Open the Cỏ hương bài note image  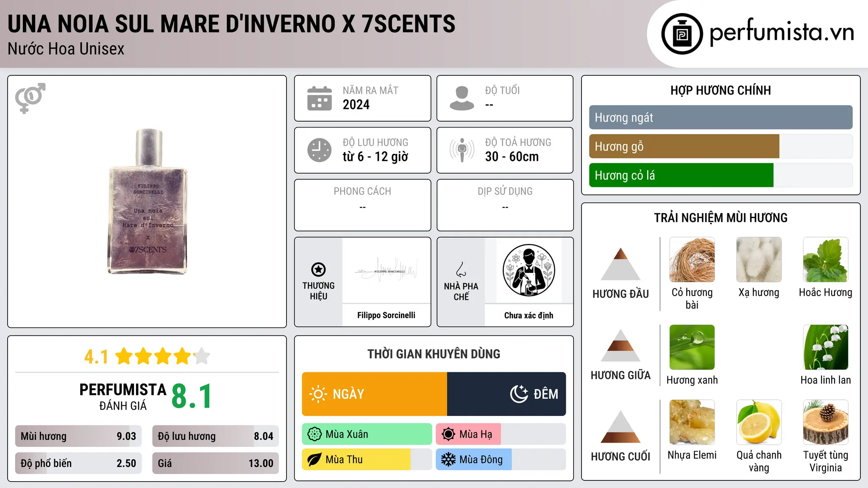[692, 260]
